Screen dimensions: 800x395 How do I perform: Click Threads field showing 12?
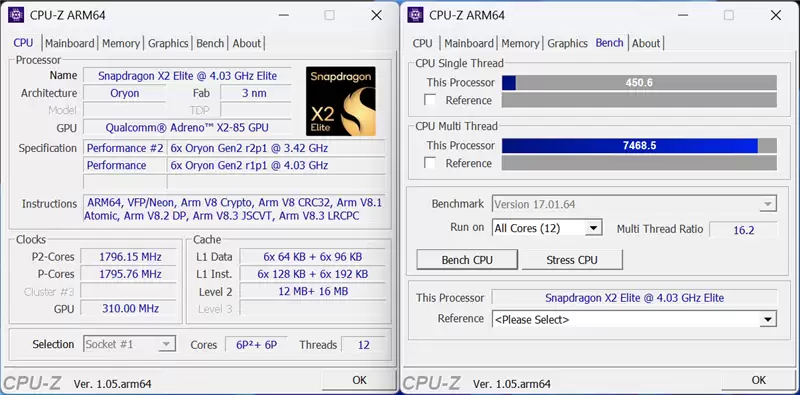[363, 344]
